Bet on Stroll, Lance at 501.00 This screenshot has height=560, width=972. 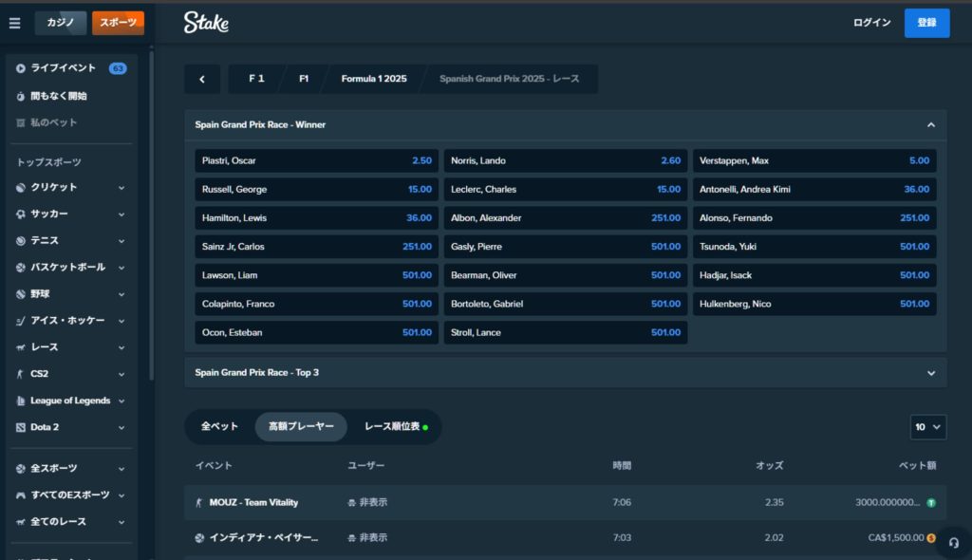566,332
